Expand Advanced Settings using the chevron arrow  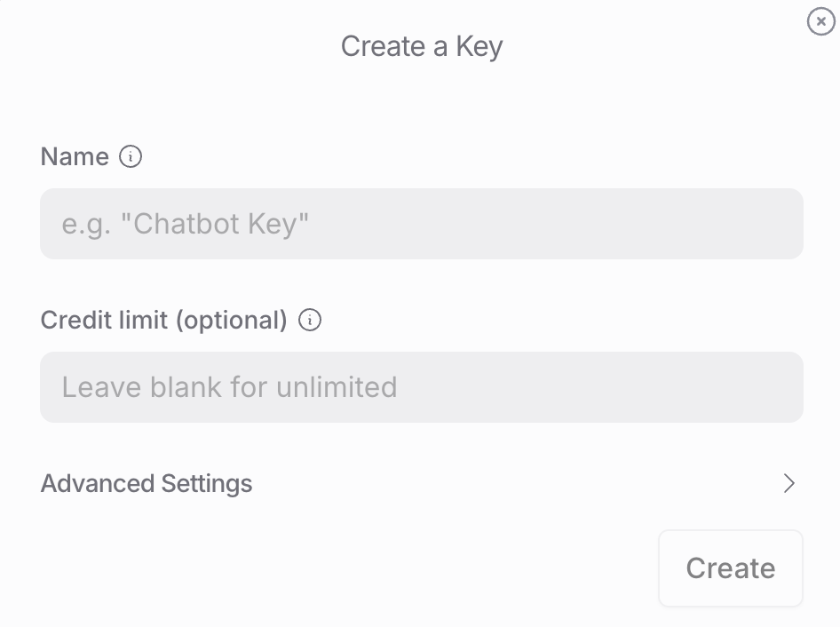(x=788, y=483)
